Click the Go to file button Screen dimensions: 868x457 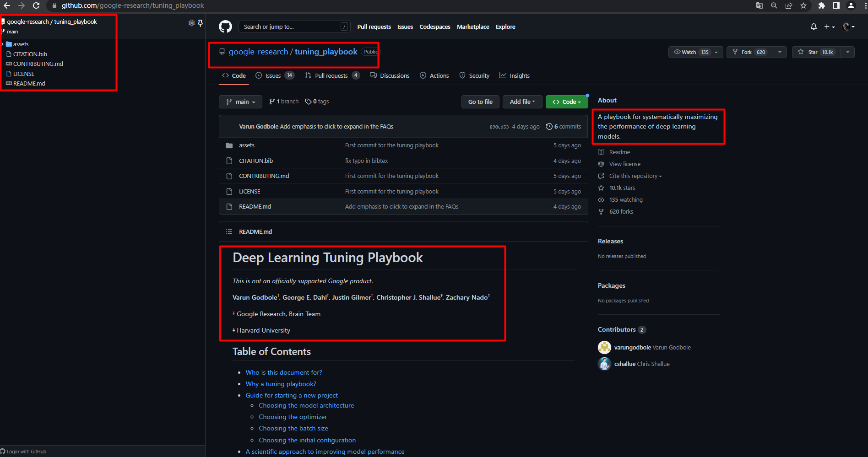pos(480,102)
